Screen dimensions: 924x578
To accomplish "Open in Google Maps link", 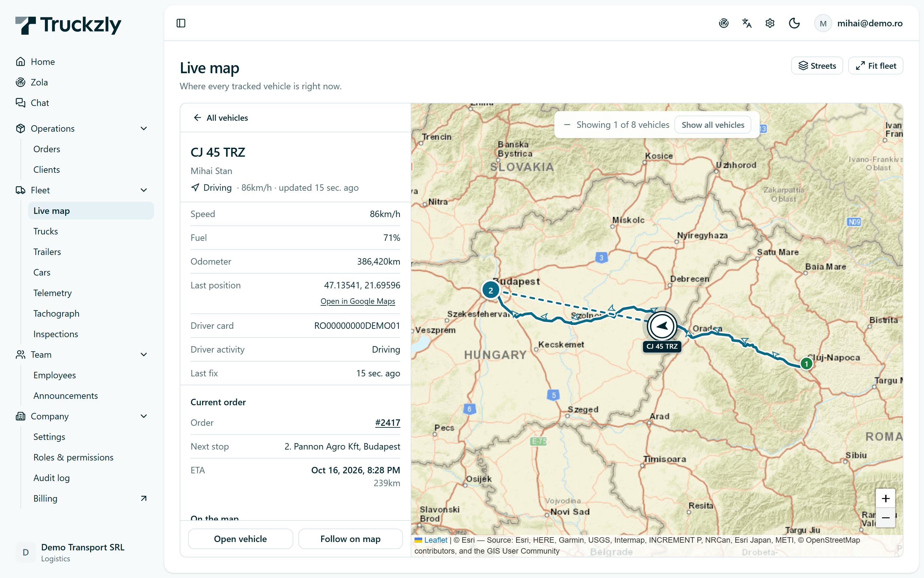I will (x=358, y=301).
